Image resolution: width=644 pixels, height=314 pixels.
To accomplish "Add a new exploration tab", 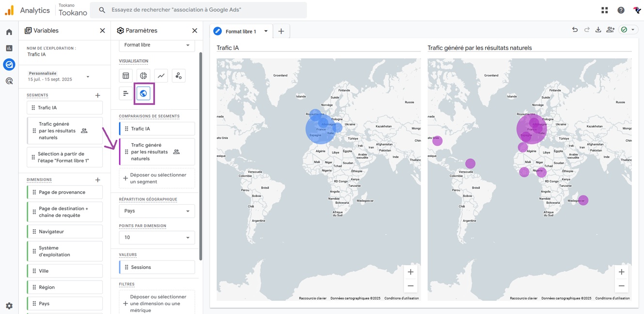I will [x=281, y=32].
